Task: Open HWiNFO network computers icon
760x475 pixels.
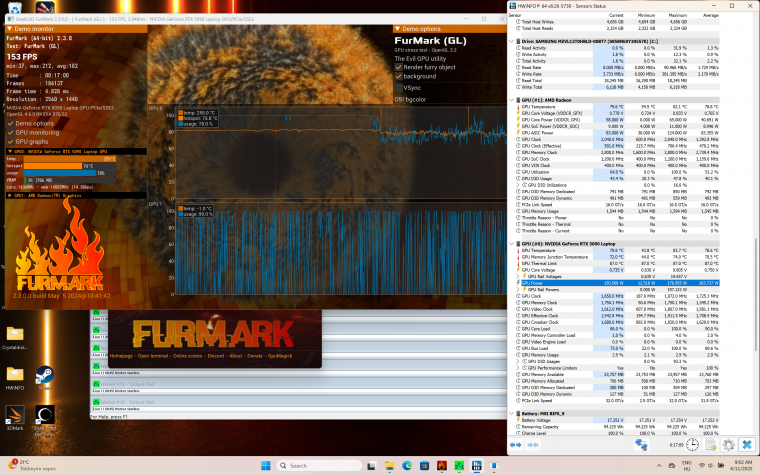Action: pos(641,444)
